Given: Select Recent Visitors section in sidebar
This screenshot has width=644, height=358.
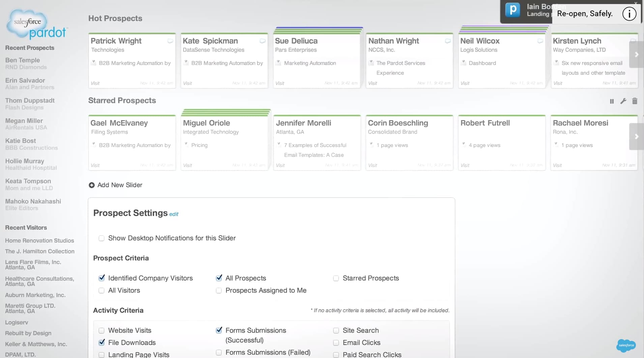Looking at the screenshot, I should [26, 228].
